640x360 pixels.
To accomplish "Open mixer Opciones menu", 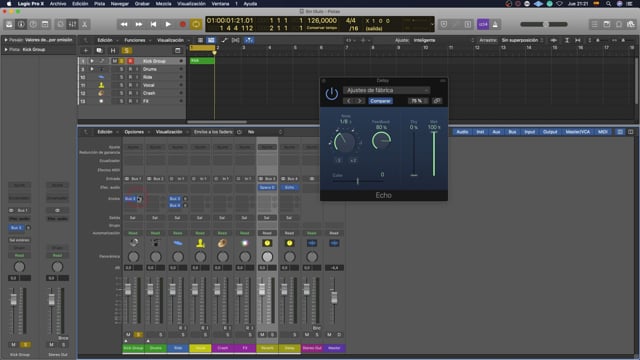I will tap(136, 132).
